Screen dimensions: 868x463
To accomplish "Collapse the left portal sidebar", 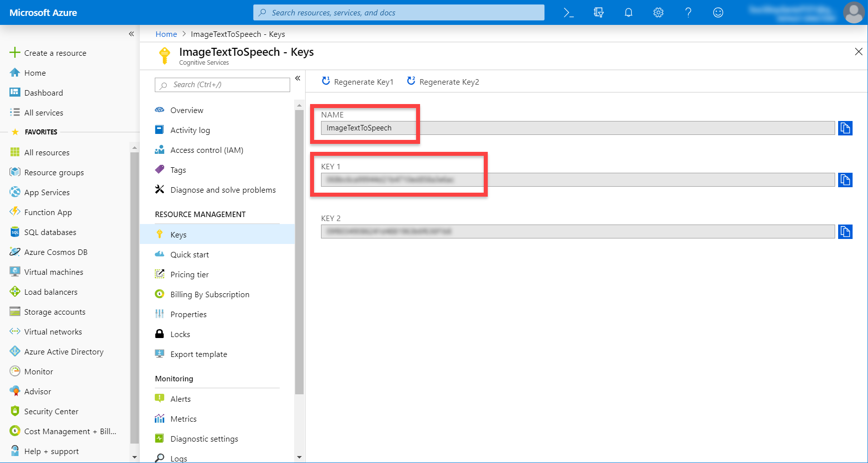I will pos(131,34).
